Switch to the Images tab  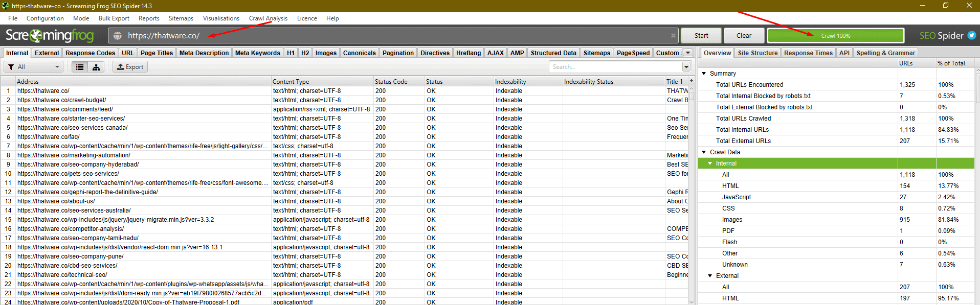(326, 53)
